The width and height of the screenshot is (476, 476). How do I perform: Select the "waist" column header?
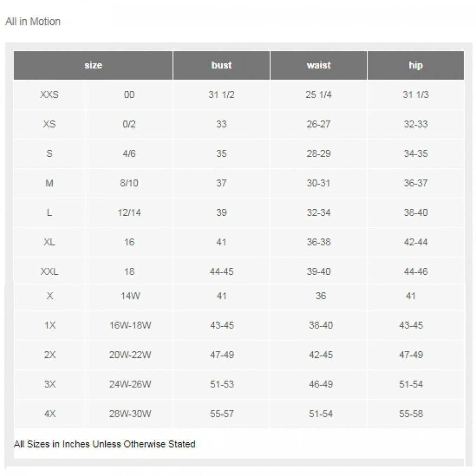click(318, 66)
